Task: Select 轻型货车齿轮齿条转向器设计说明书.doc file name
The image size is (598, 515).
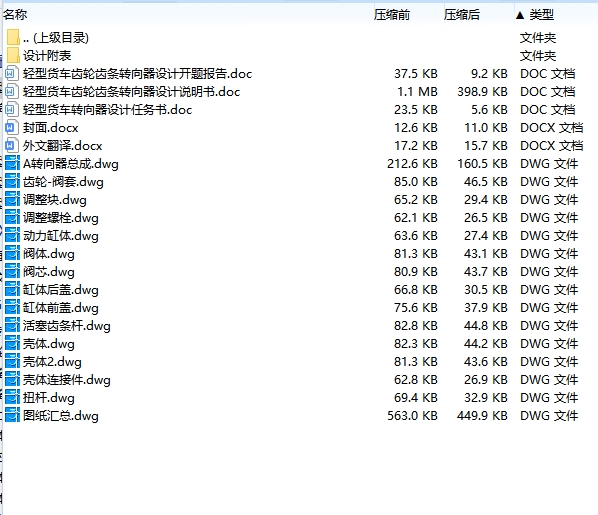Action: click(131, 92)
